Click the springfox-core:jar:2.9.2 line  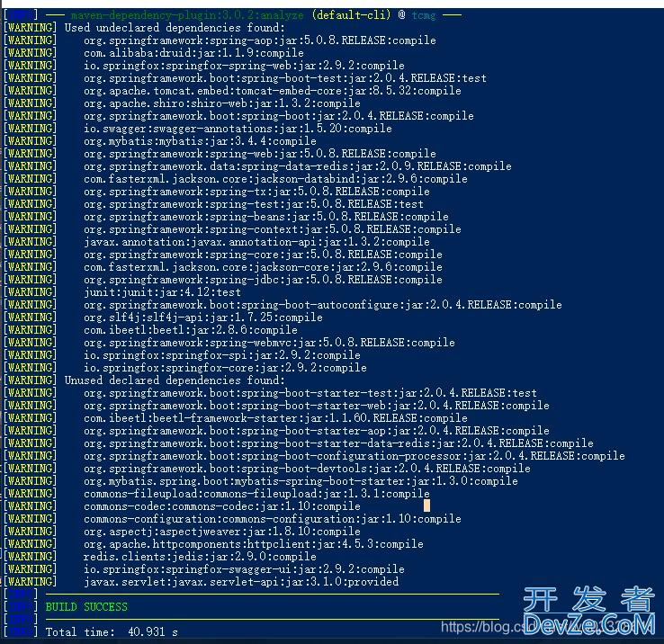(225, 368)
